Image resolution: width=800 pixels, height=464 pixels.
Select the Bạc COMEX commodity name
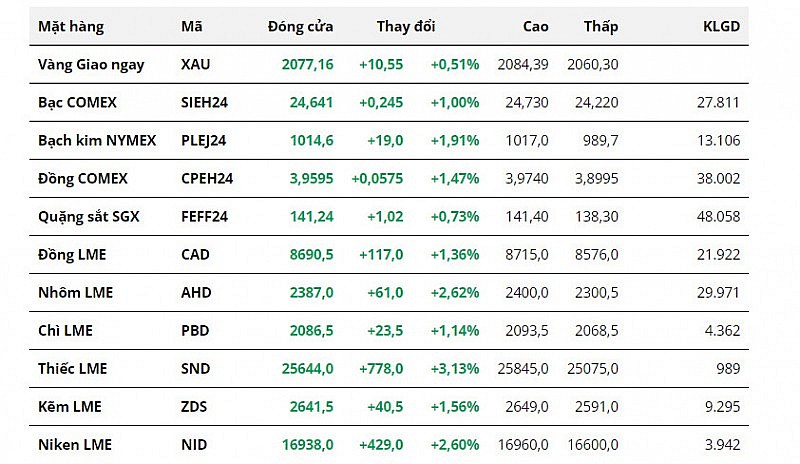(x=77, y=102)
